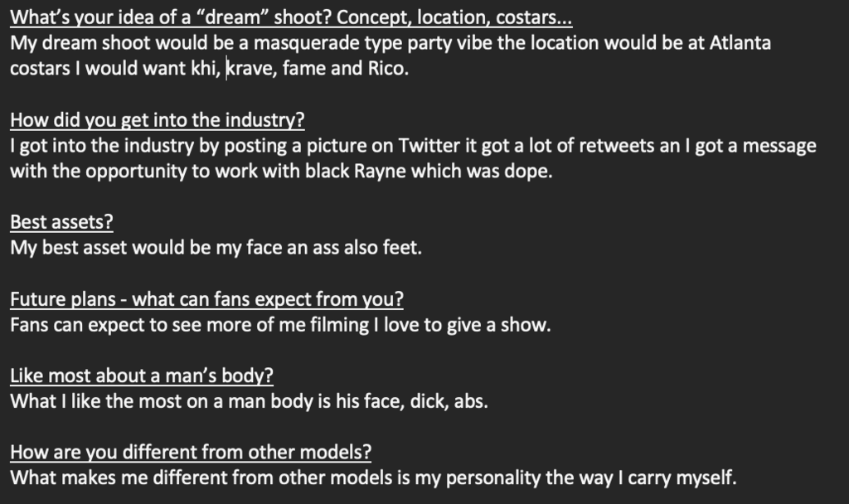This screenshot has height=504, width=849.
Task: Click heading "How did you get into the industry?"
Action: (x=158, y=119)
